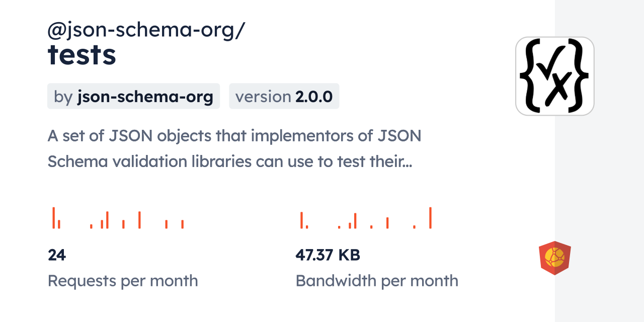This screenshot has height=322, width=644.
Task: Click the first bar of the requests sparkline
Action: (x=53, y=218)
